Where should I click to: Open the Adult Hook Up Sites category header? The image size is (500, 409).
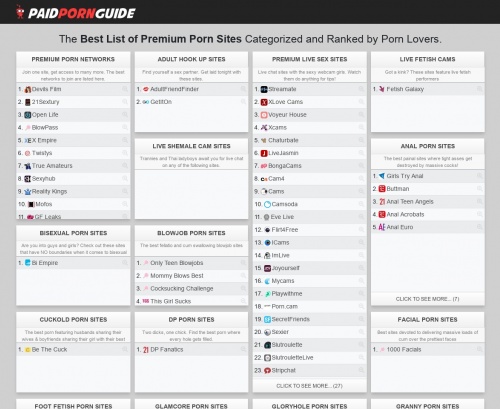pos(191,59)
